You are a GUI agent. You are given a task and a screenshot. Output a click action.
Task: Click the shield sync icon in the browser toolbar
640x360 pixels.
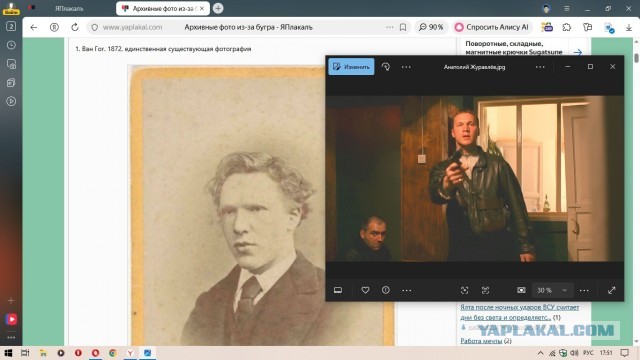pos(609,28)
